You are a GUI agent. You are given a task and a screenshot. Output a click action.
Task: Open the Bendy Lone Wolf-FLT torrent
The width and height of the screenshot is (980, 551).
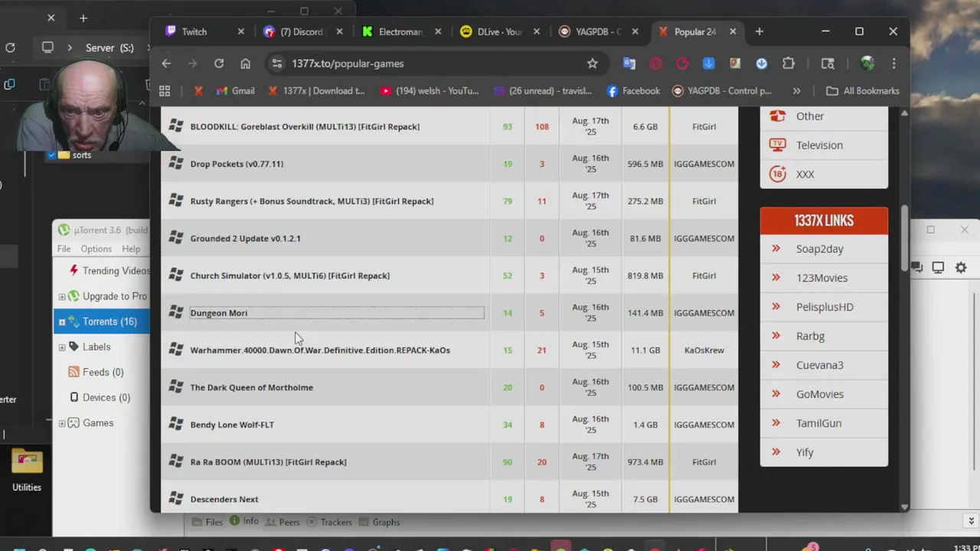(232, 425)
